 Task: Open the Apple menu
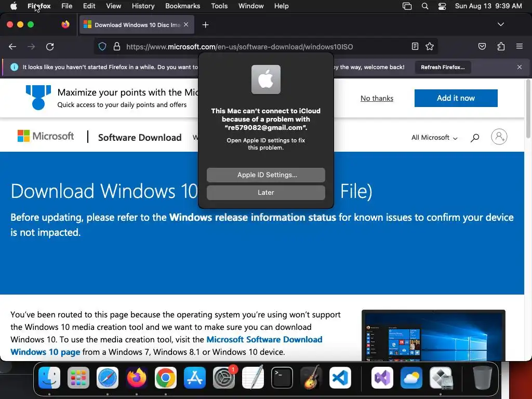click(14, 6)
